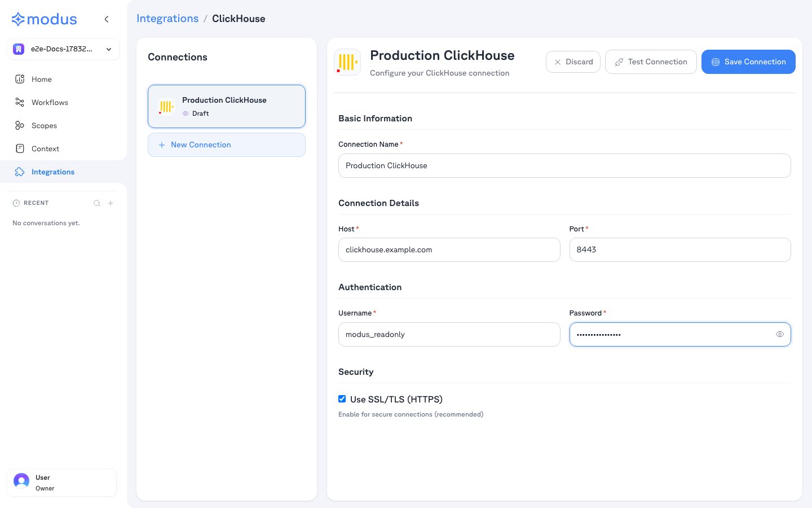The image size is (812, 508).
Task: Focus the Username input field
Action: click(x=449, y=334)
